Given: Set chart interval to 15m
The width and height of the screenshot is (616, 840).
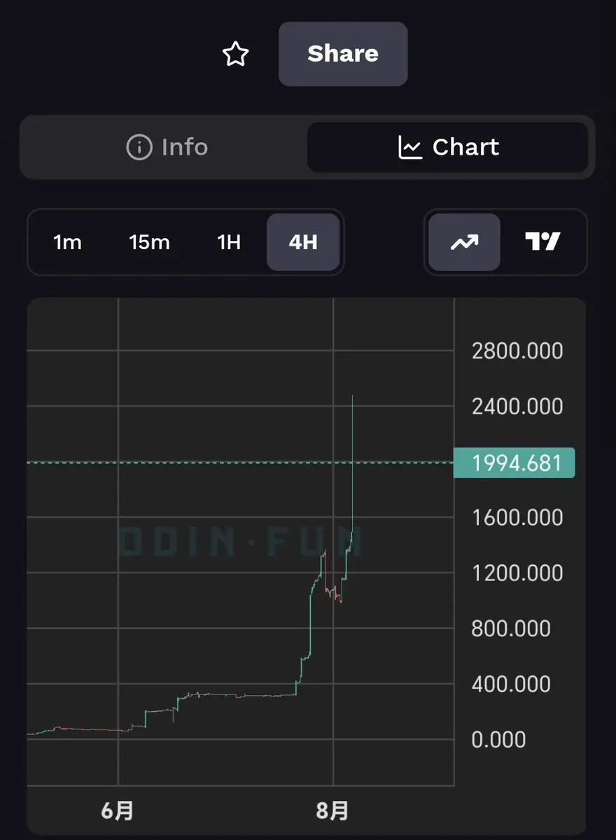Looking at the screenshot, I should [x=149, y=242].
